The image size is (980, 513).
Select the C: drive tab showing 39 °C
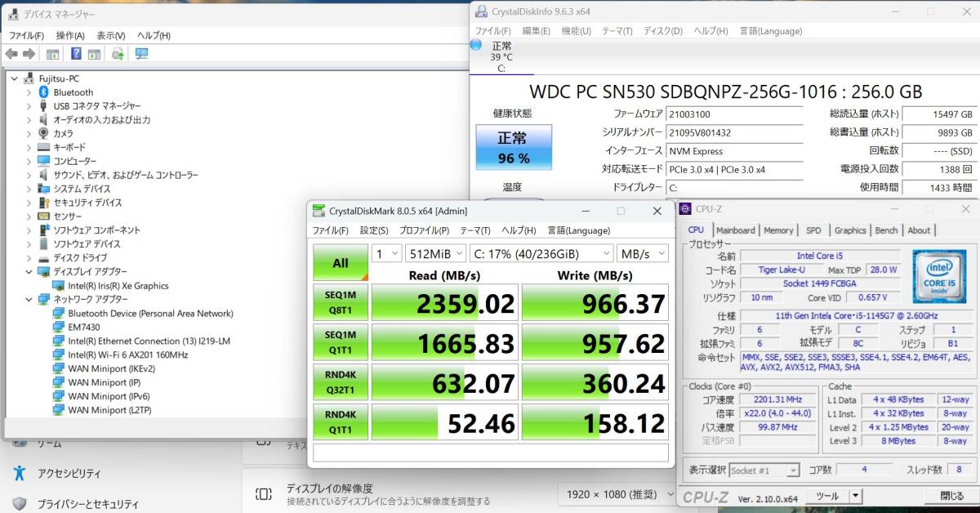click(501, 57)
